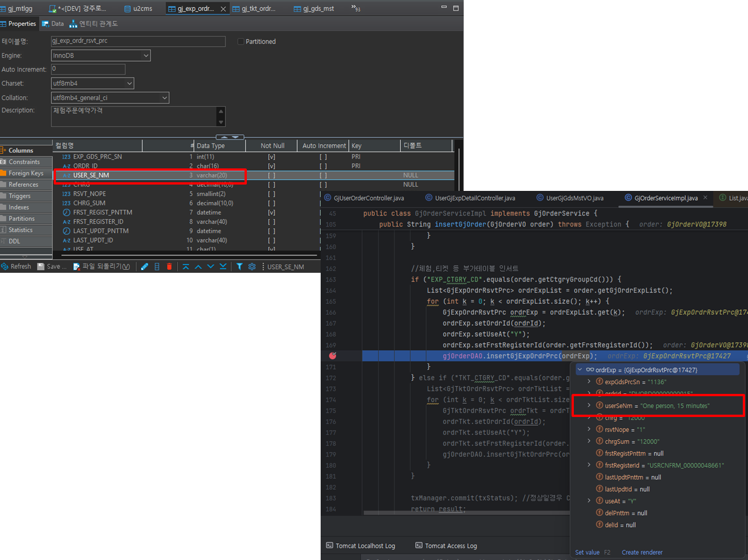This screenshot has height=560, width=748.
Task: Collapse the ordrExp debugger root node
Action: coord(580,370)
